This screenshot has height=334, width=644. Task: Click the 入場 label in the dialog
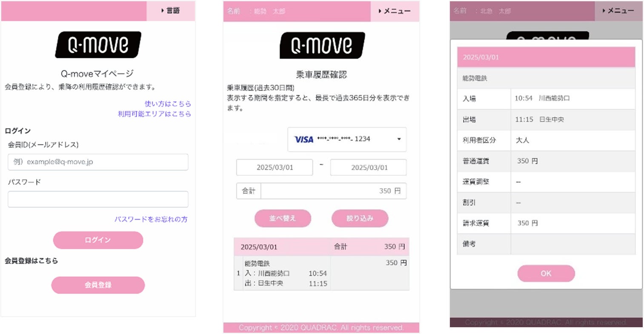coord(469,98)
